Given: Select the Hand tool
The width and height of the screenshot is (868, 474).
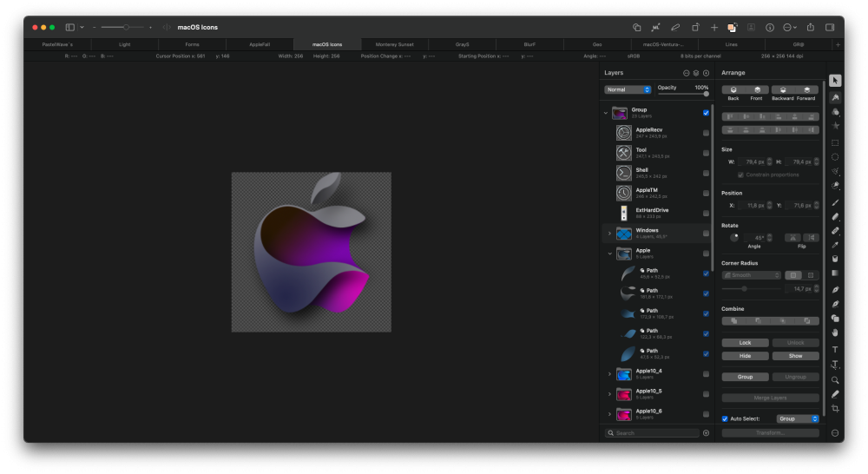Looking at the screenshot, I should [835, 332].
